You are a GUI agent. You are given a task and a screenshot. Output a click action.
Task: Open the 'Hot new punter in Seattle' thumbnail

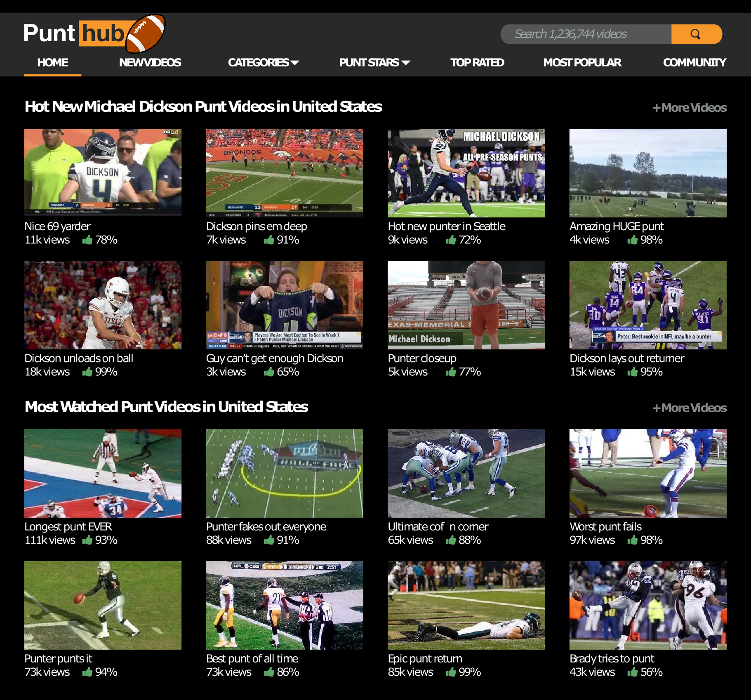tap(466, 173)
